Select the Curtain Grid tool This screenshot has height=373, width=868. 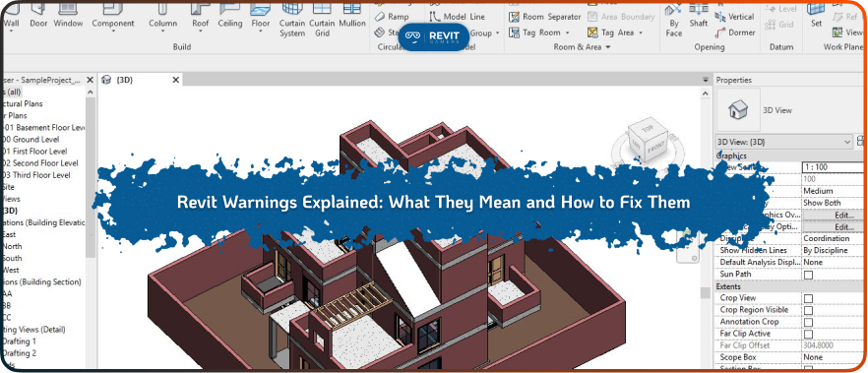pos(322,20)
